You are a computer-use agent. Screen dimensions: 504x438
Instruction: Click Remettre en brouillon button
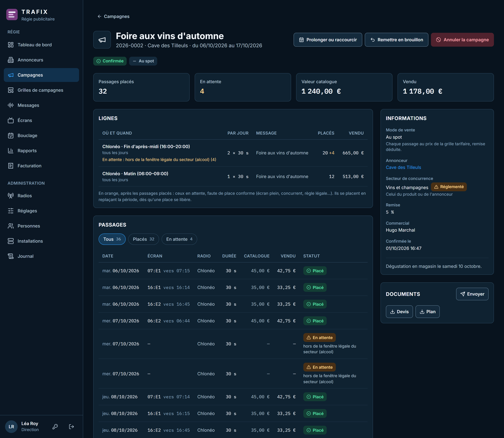(x=397, y=40)
